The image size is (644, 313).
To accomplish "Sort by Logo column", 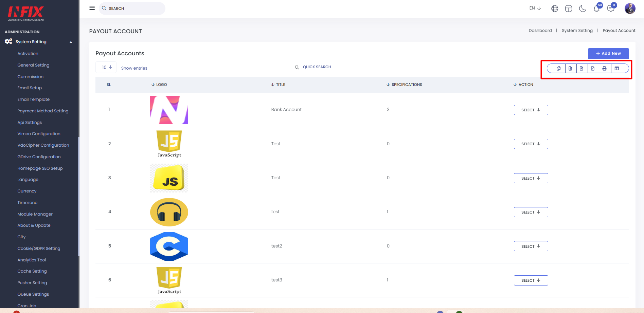I will [159, 85].
